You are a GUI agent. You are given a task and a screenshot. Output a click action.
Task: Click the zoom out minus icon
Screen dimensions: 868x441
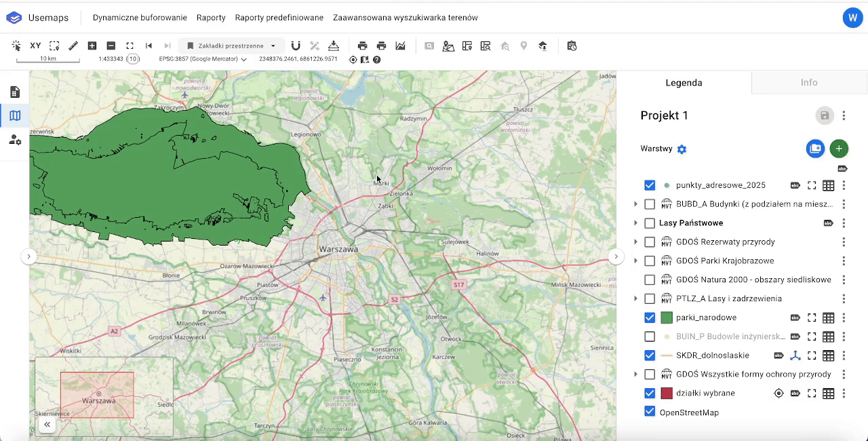pos(111,46)
